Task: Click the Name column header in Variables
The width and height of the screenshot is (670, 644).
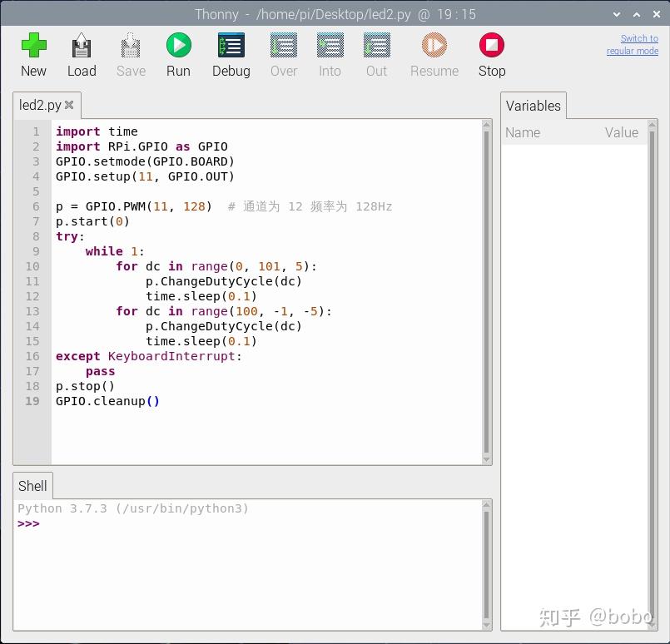Action: pos(523,132)
